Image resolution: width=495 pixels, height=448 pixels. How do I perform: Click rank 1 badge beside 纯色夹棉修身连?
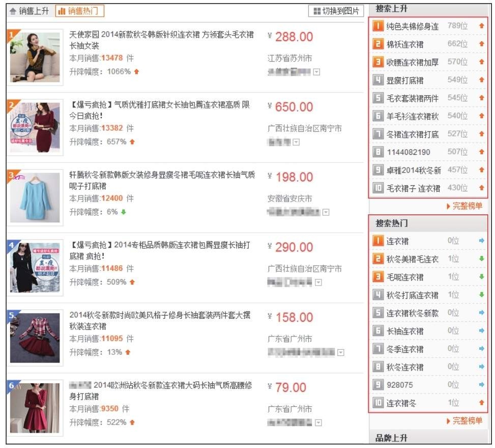click(378, 26)
